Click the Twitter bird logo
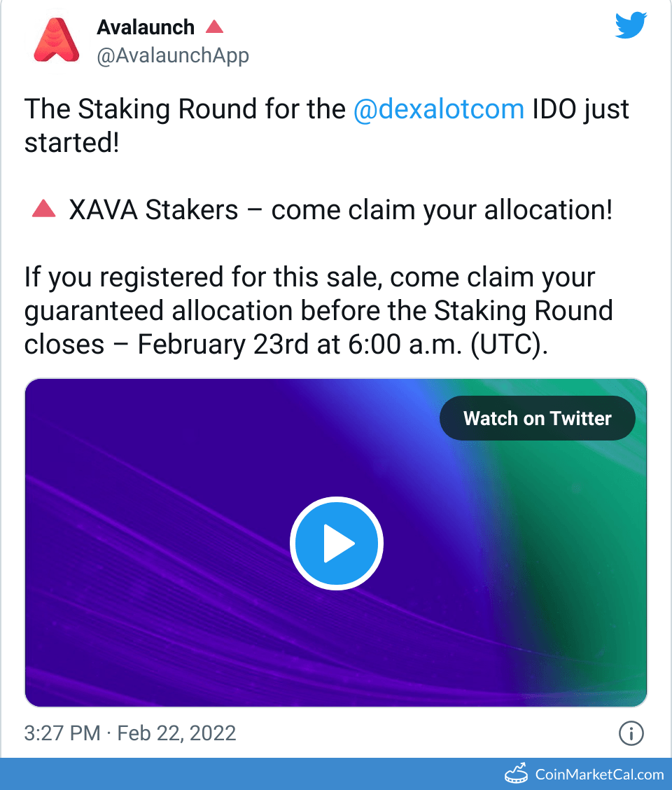Image resolution: width=672 pixels, height=790 pixels. pyautogui.click(x=632, y=26)
